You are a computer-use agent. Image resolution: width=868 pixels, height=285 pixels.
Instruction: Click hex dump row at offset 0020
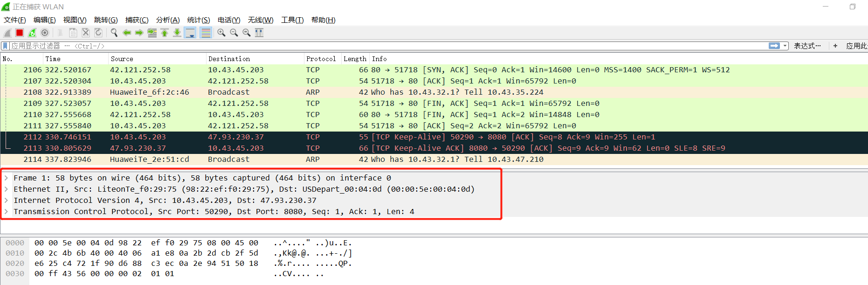179,264
